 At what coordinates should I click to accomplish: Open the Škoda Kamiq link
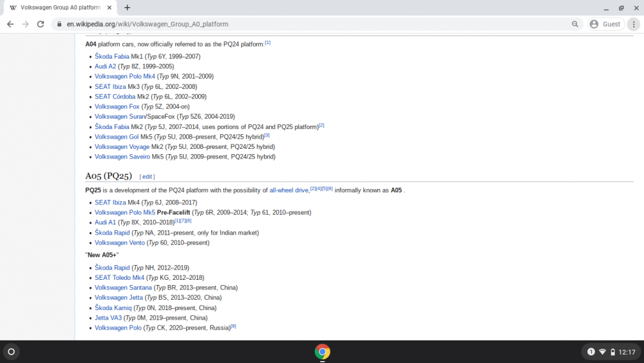click(113, 308)
